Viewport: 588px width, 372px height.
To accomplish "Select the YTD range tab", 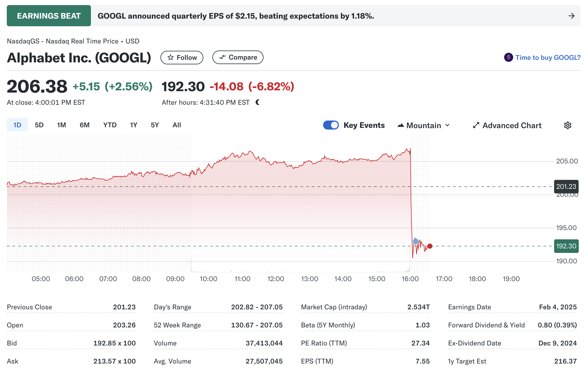I will pyautogui.click(x=110, y=125).
